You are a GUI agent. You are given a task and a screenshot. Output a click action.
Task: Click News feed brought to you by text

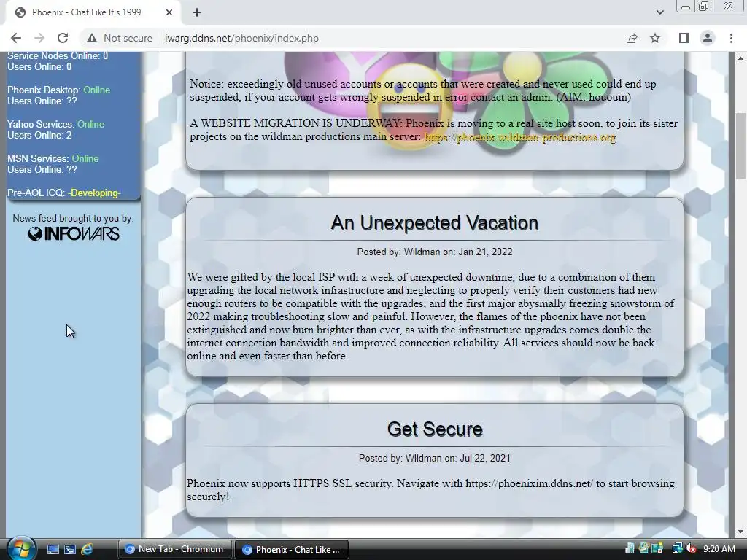(x=73, y=219)
